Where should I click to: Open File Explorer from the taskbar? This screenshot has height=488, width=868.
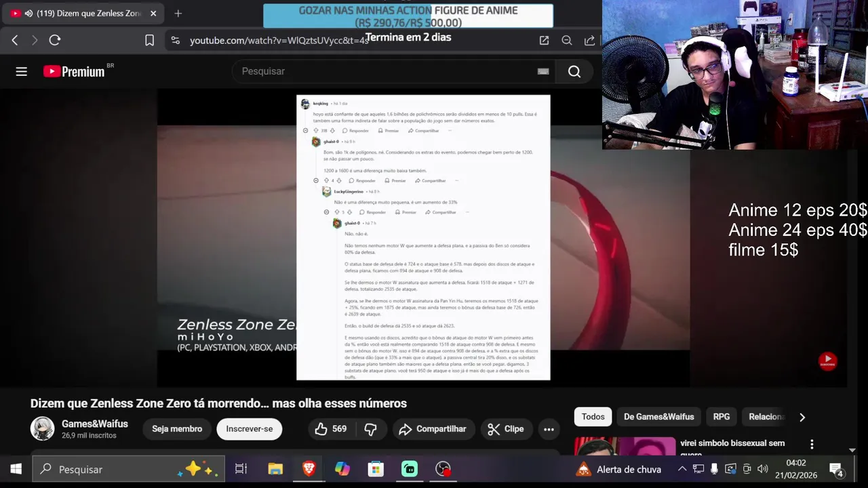click(x=275, y=469)
